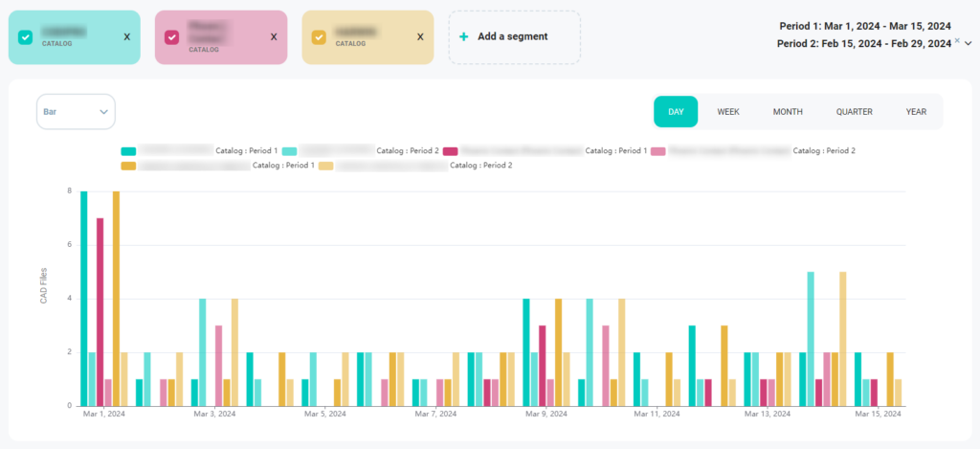The image size is (980, 449).
Task: Click the Period 1 date range text
Action: (x=864, y=26)
